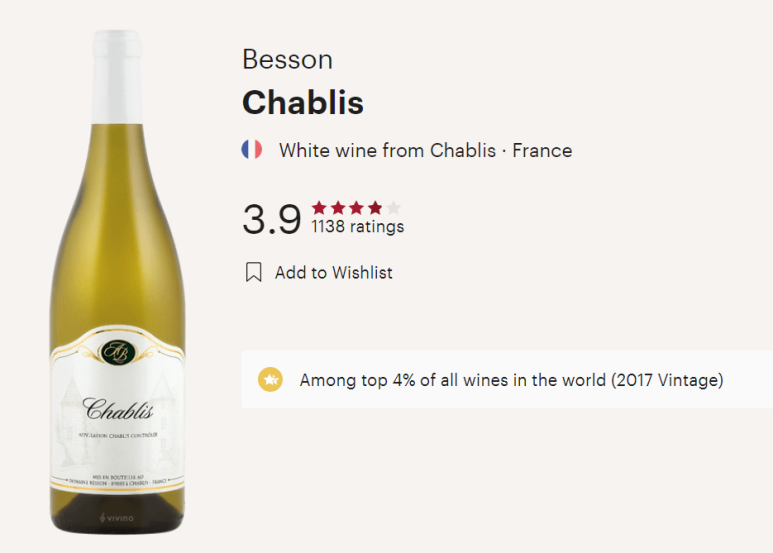Click the second red rating star

coord(338,207)
